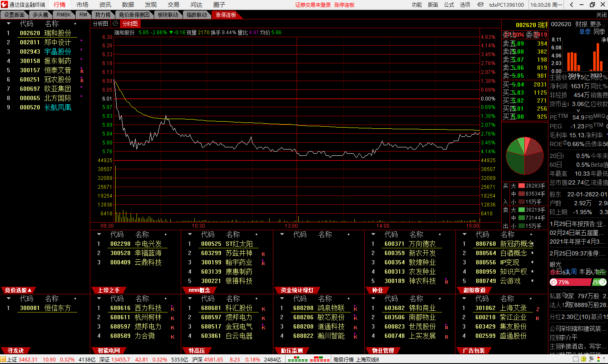Screen dimensions: 608x364
Task: Click the buy/sell volume pie chart
Action: coord(525,155)
